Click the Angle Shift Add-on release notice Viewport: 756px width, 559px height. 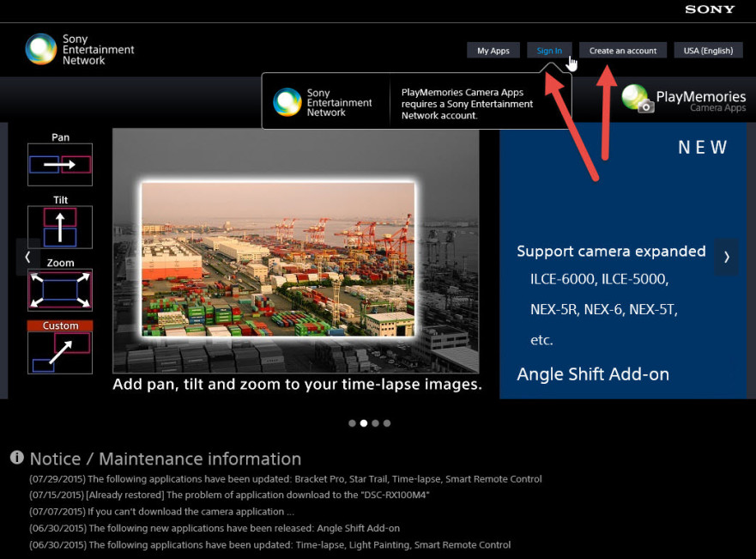(214, 528)
